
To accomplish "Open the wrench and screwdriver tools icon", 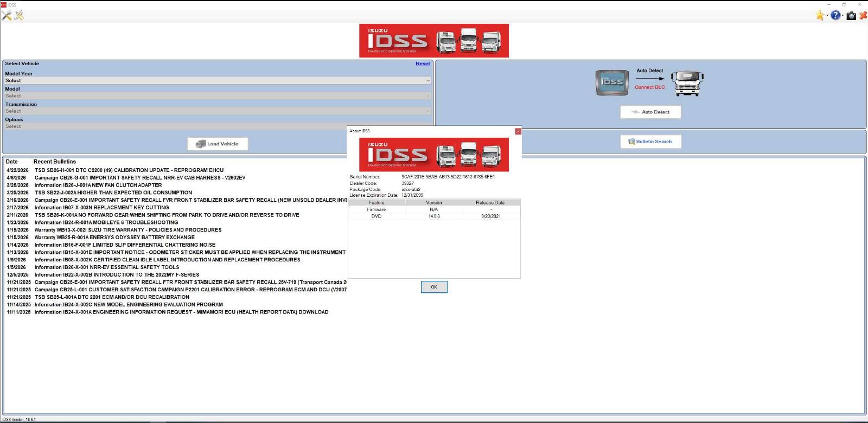I will [7, 16].
